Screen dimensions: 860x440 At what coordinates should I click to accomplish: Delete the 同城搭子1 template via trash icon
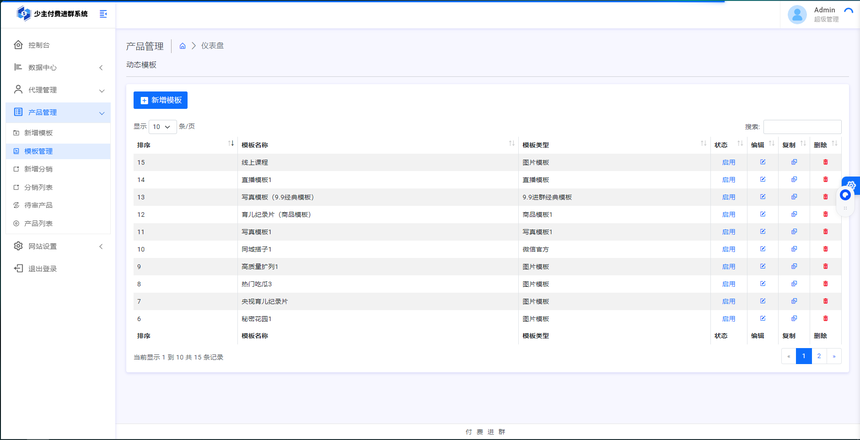825,249
